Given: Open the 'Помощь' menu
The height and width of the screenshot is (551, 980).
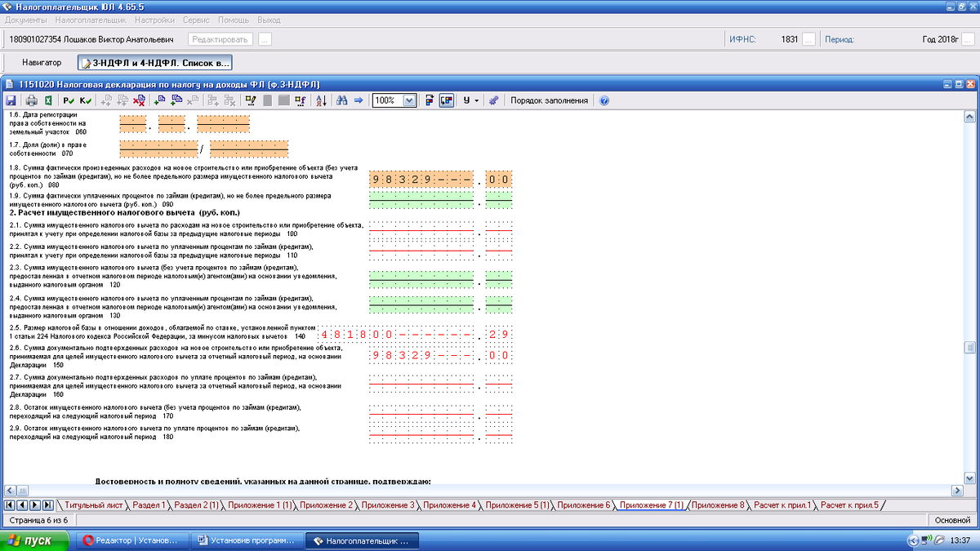Looking at the screenshot, I should pos(234,19).
